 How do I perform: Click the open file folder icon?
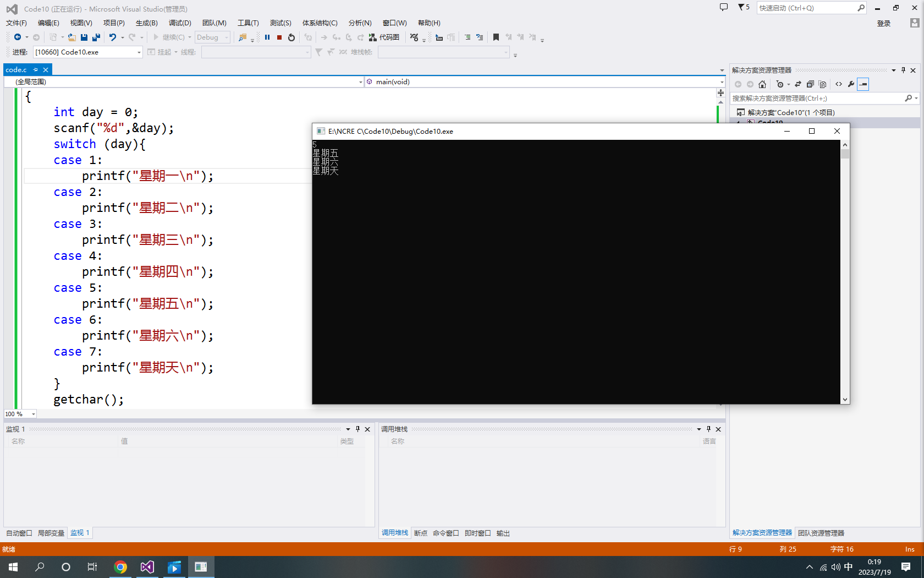tap(72, 37)
